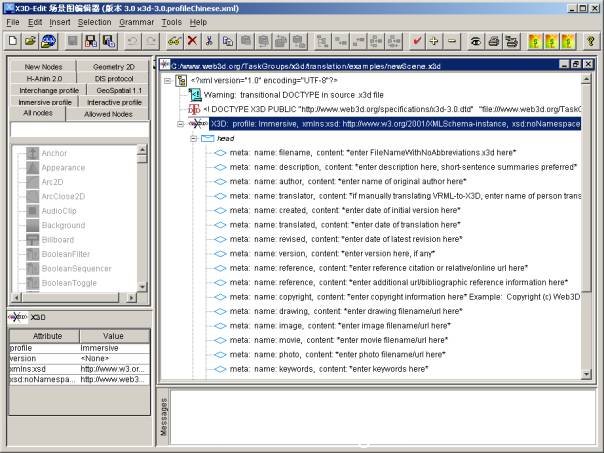The height and width of the screenshot is (453, 604).
Task: Click the node palette scroll-right arrow
Action: point(131,297)
